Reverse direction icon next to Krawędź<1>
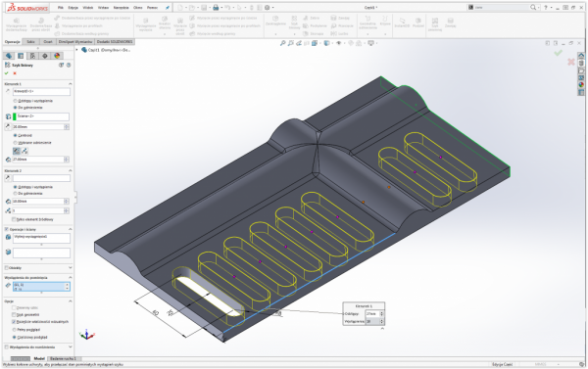The width and height of the screenshot is (588, 369). pyautogui.click(x=8, y=91)
